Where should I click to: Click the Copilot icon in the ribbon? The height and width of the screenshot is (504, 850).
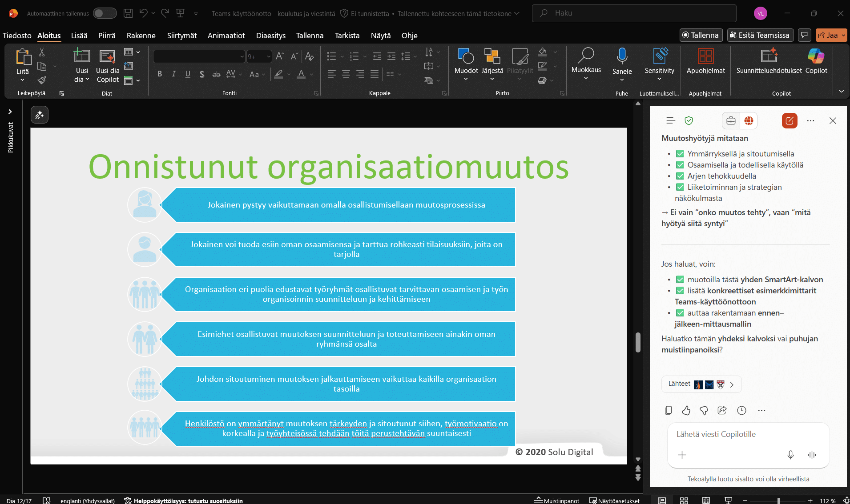coord(816,57)
